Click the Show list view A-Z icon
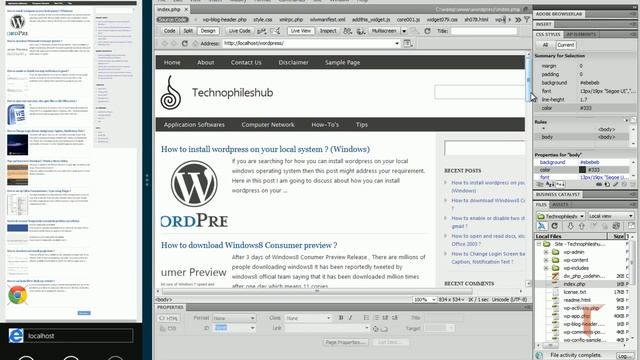 [x=550, y=185]
